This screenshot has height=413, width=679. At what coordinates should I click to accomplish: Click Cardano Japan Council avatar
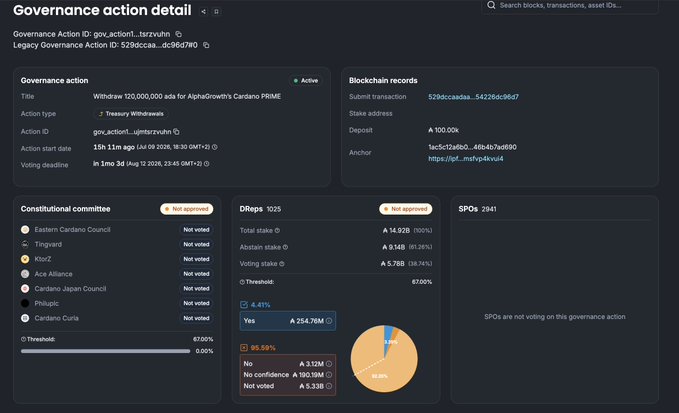[x=25, y=288]
